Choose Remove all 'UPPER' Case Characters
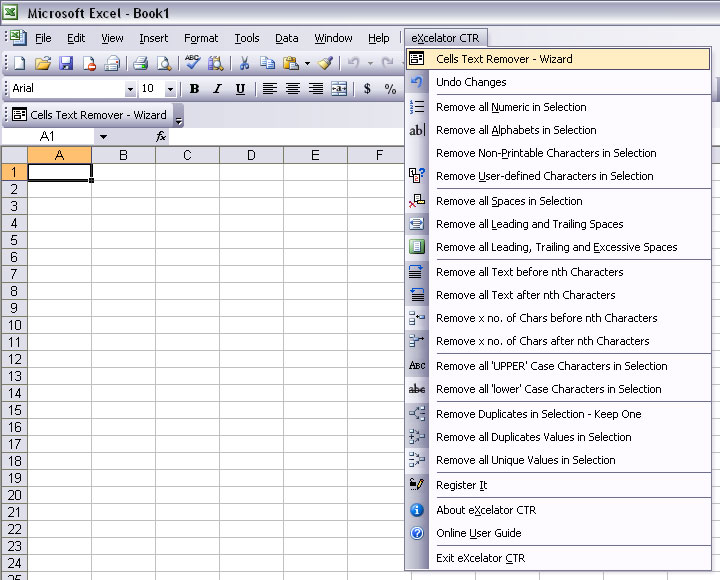Screen dimensions: 720x580 coord(558,366)
